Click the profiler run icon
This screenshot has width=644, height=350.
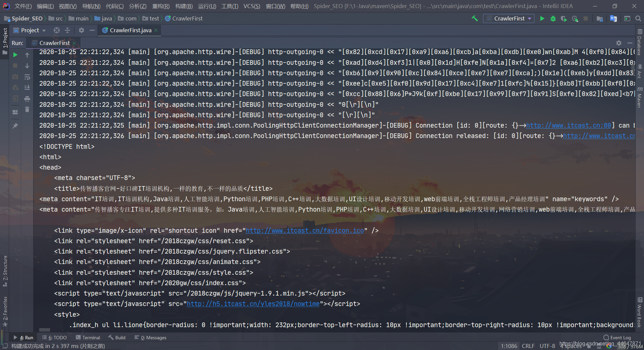click(x=575, y=18)
